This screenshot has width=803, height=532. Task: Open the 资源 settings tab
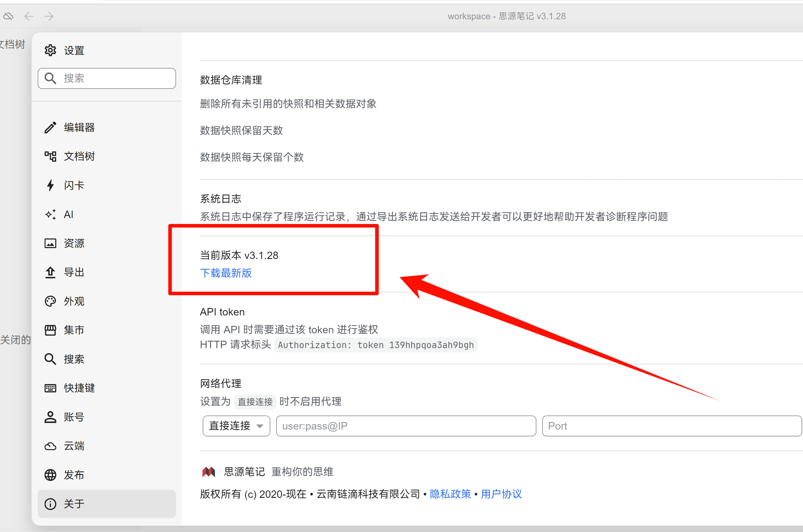click(x=107, y=243)
